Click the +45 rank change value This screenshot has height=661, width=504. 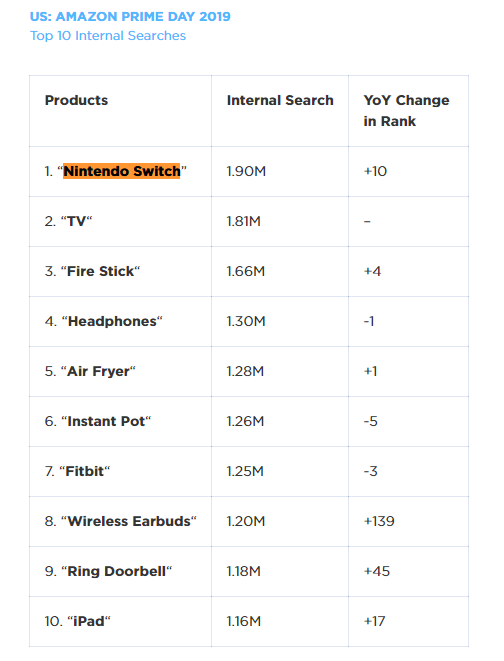(x=377, y=571)
